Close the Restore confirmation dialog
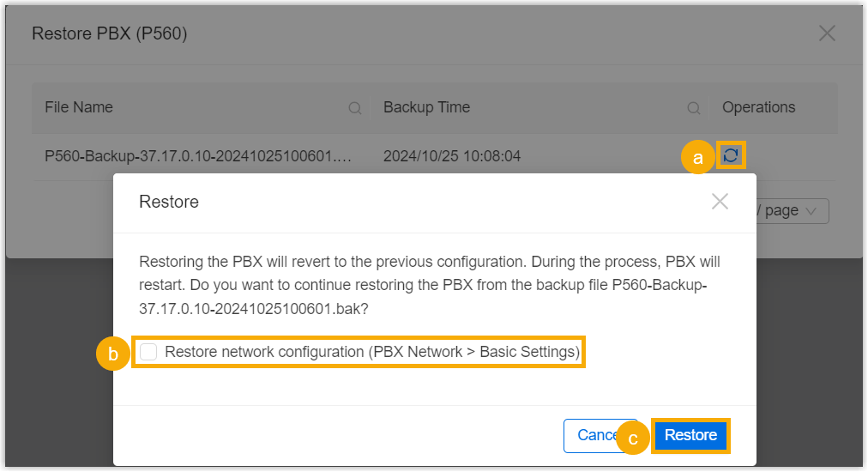 pos(720,202)
